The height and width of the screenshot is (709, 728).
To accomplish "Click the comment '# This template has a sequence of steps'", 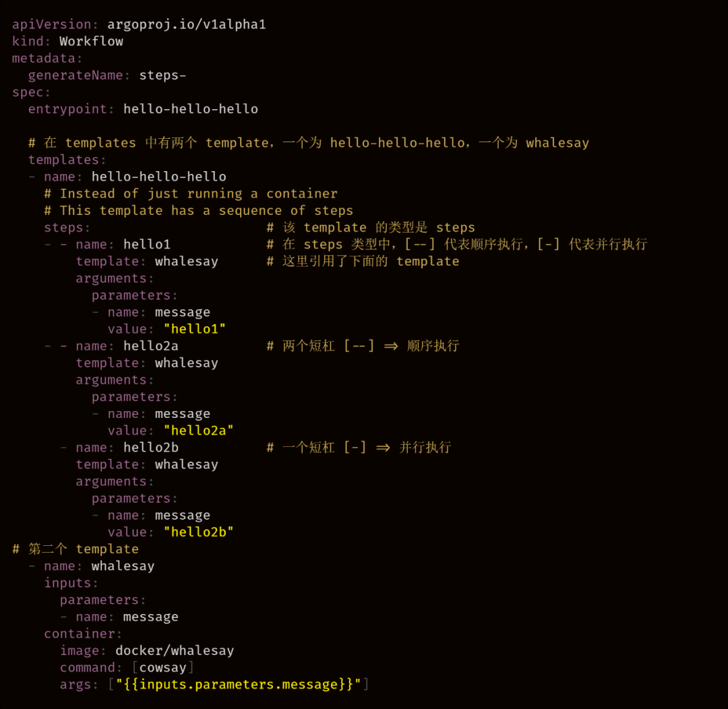I will click(199, 211).
